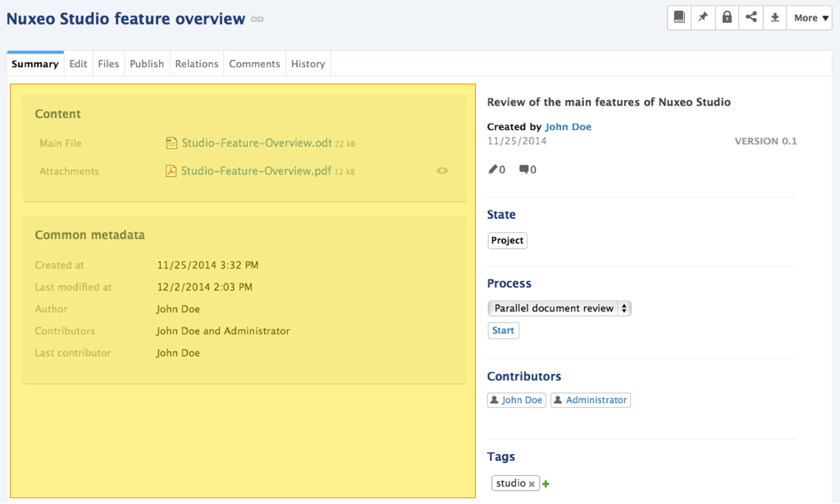840x504 pixels.
Task: Add document to worklist book icon
Action: click(679, 18)
